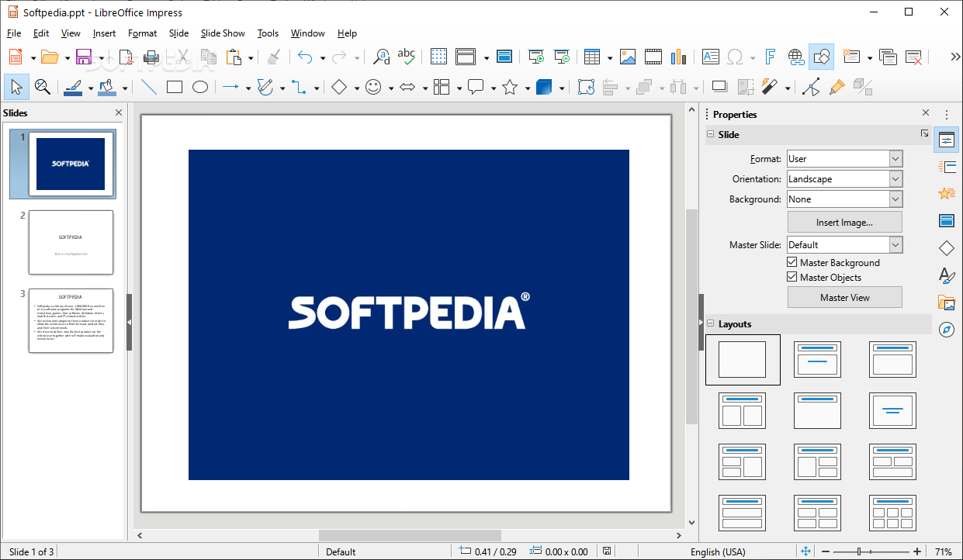The image size is (963, 560).
Task: Select the Zoom & Pan tool
Action: pyautogui.click(x=42, y=87)
